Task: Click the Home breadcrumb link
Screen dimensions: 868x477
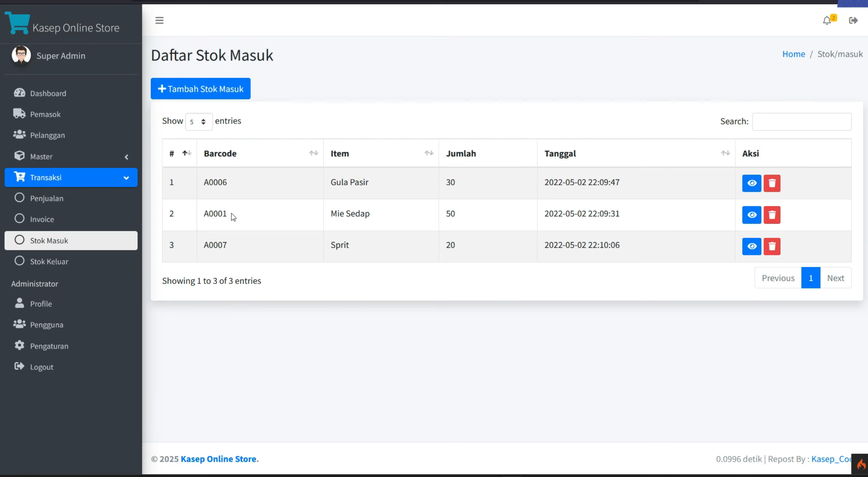Action: [x=793, y=54]
